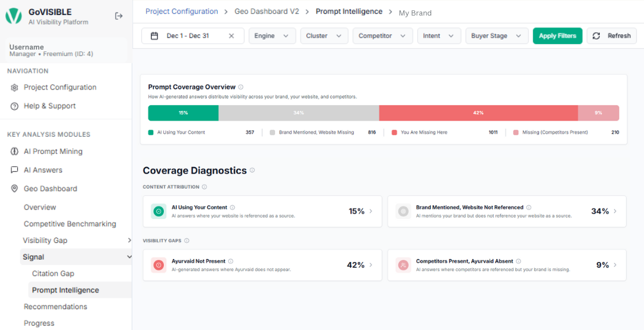Open the Buyer Stage filter dropdown

[x=497, y=36]
